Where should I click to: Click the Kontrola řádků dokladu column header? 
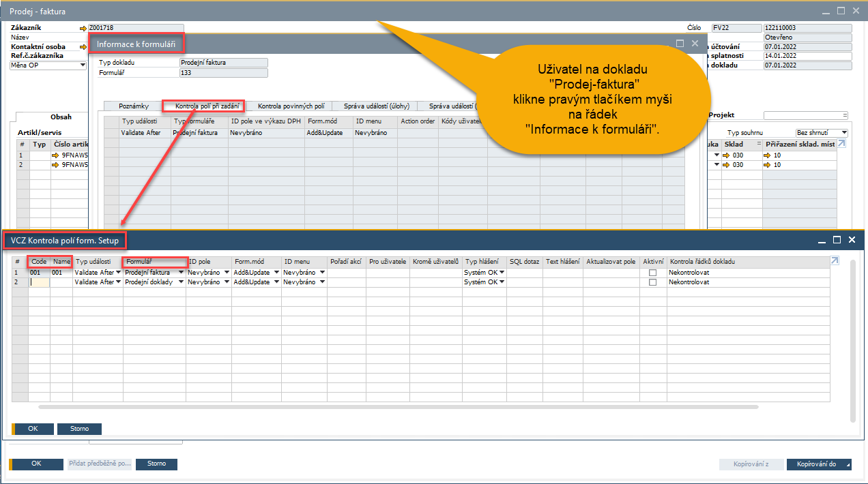coord(748,262)
